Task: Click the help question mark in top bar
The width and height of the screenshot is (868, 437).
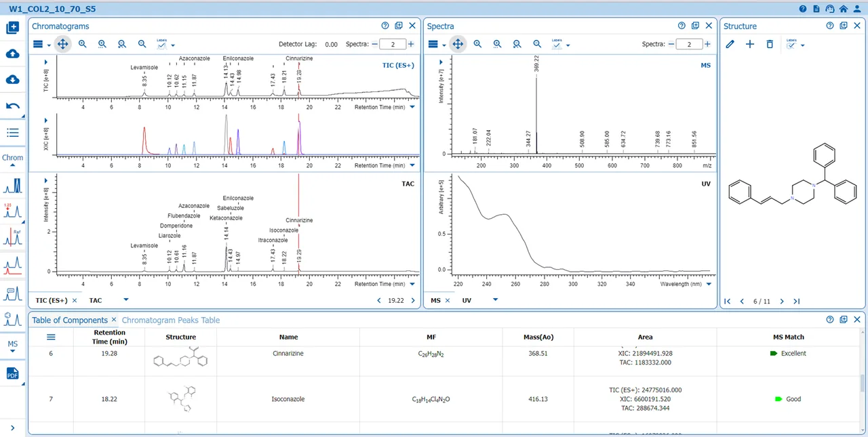Action: (803, 9)
